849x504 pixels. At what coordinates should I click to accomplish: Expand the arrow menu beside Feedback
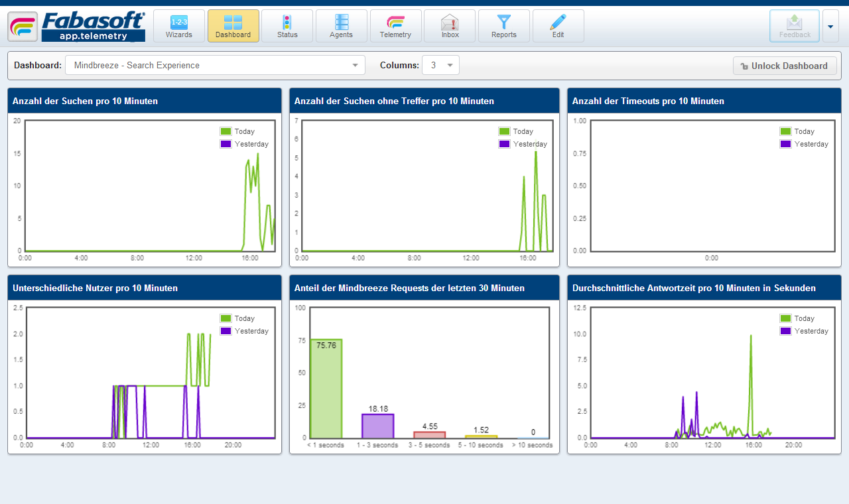point(831,26)
